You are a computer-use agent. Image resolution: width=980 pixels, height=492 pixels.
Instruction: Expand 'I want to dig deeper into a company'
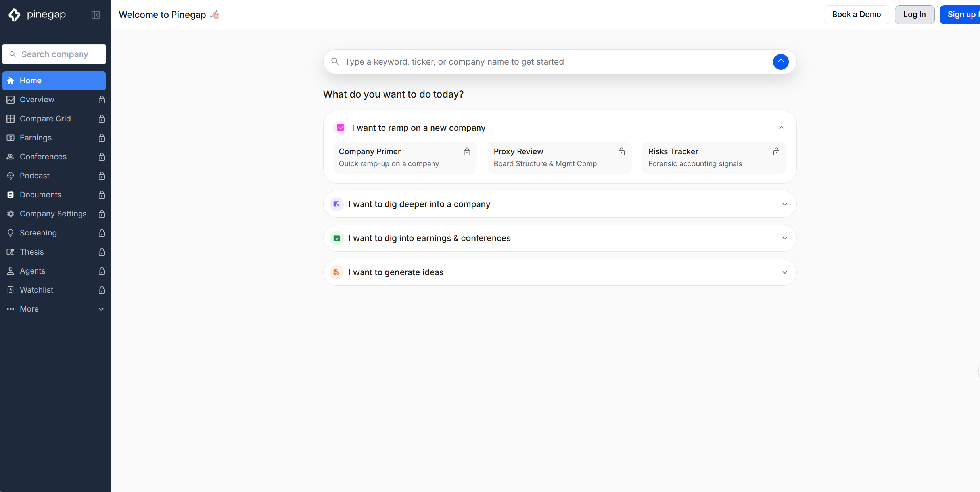(x=784, y=204)
